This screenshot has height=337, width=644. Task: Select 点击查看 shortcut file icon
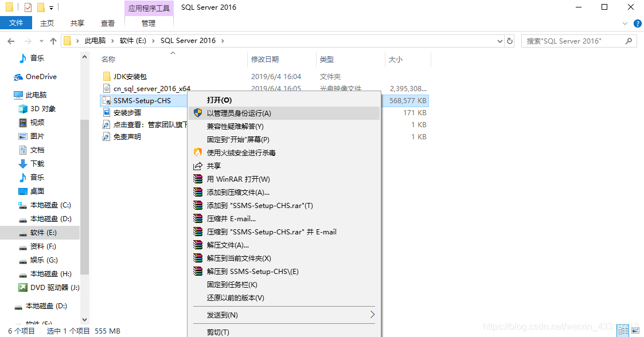[106, 125]
